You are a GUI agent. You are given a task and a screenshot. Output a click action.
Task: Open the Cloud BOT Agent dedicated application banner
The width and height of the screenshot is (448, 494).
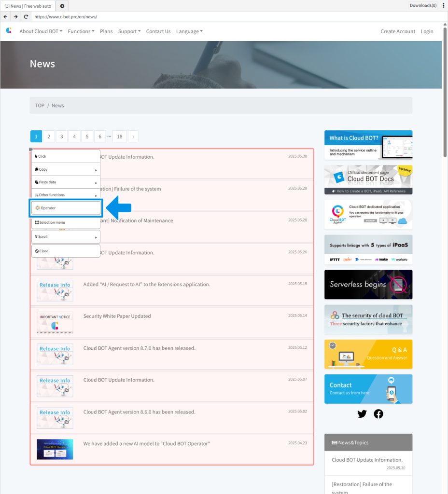tap(368, 215)
